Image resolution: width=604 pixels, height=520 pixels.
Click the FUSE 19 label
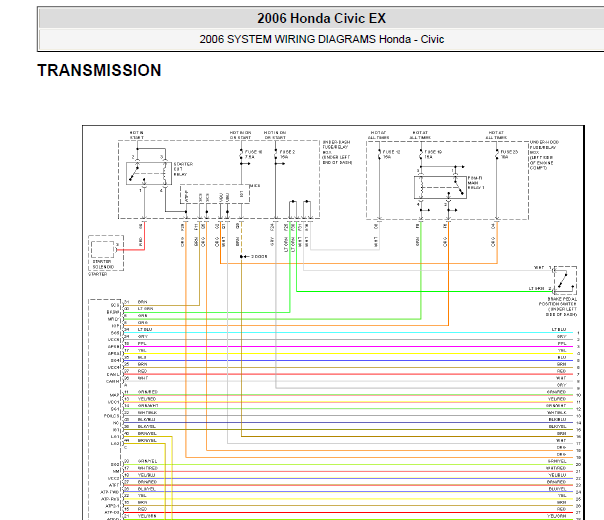point(433,154)
